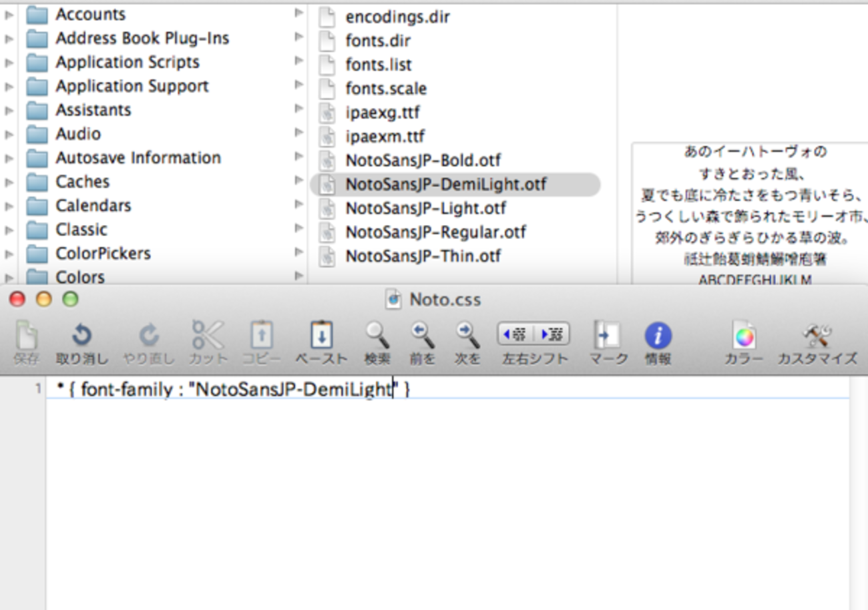Show document info with the 情報 icon

click(x=658, y=336)
